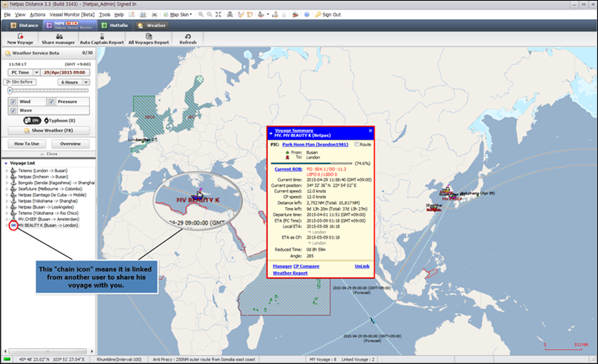Click the Typhoon icon
Image resolution: width=598 pixels, height=364 pixels.
click(46, 121)
